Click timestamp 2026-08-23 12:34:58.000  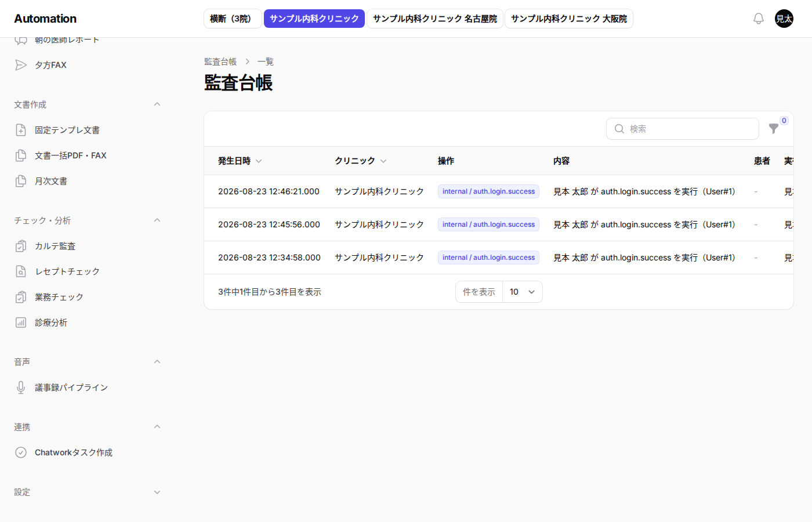269,258
